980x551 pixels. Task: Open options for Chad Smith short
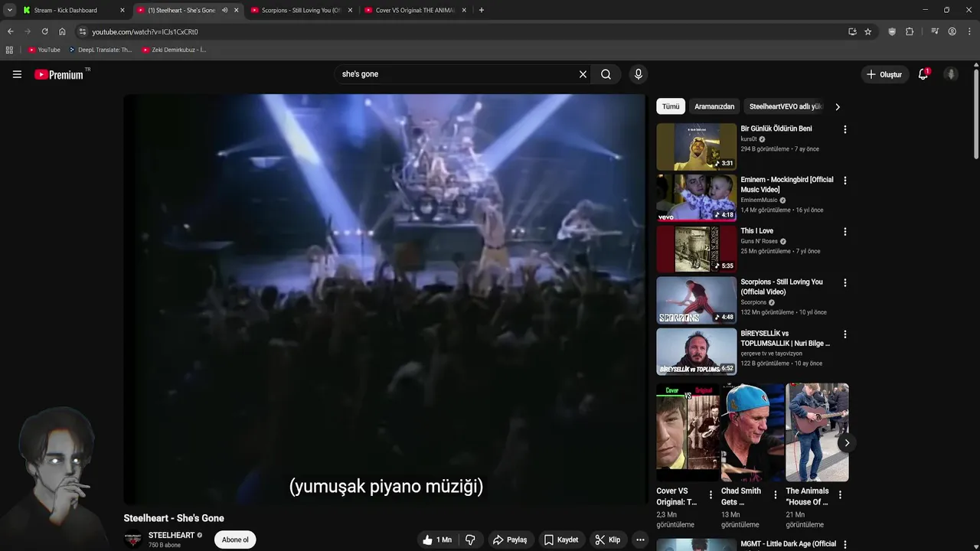coord(775,495)
